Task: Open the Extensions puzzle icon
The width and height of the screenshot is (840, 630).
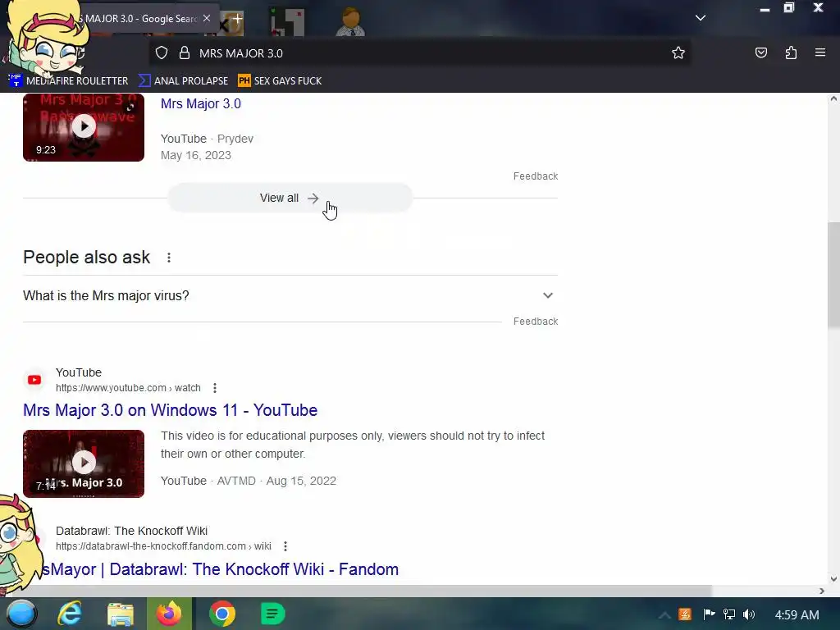Action: (x=791, y=52)
